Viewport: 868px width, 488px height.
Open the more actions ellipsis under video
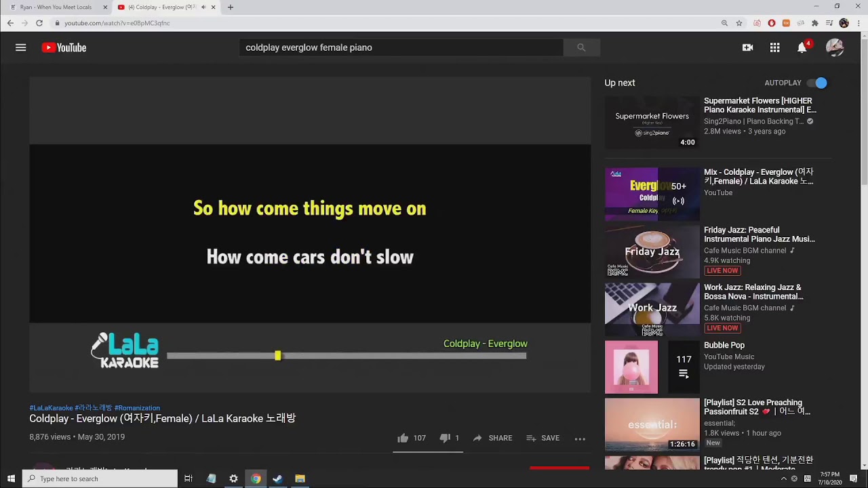(x=580, y=439)
